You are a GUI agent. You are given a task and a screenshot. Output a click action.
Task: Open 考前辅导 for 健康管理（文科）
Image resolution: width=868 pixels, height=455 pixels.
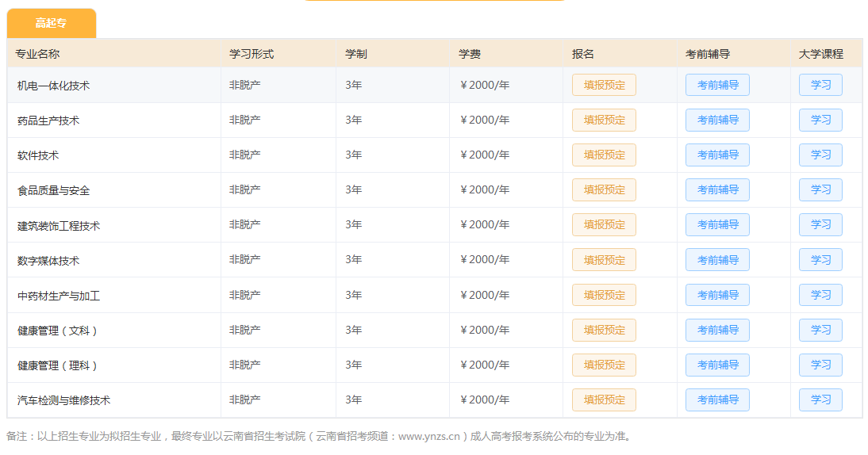717,330
